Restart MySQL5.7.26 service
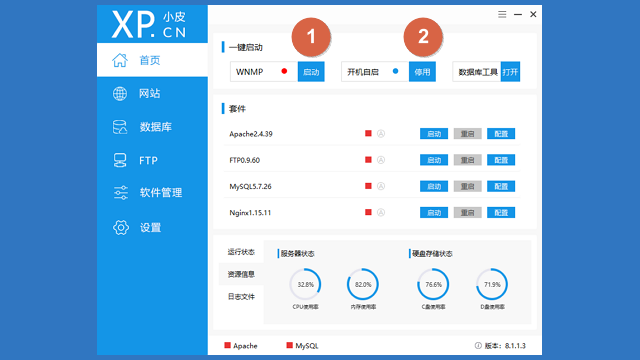 tap(467, 186)
